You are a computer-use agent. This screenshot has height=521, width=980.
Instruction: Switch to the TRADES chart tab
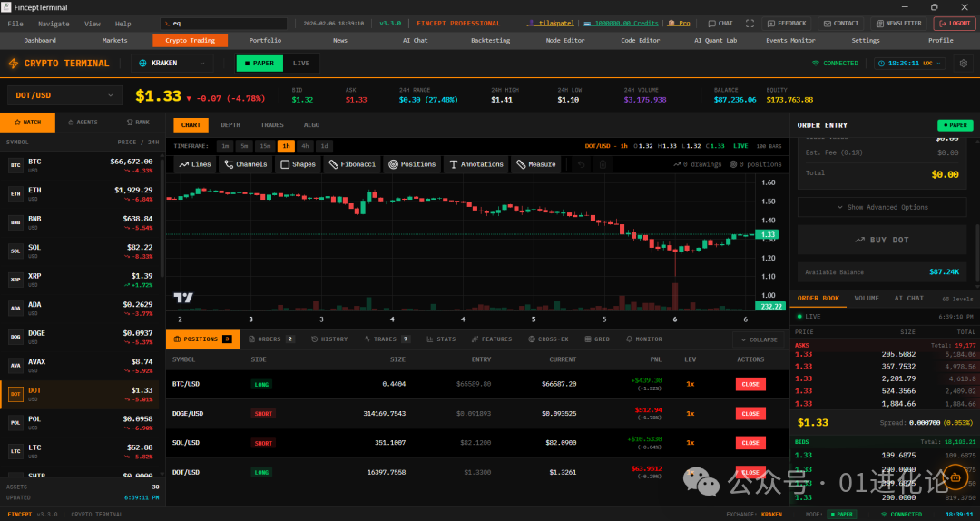pyautogui.click(x=272, y=125)
